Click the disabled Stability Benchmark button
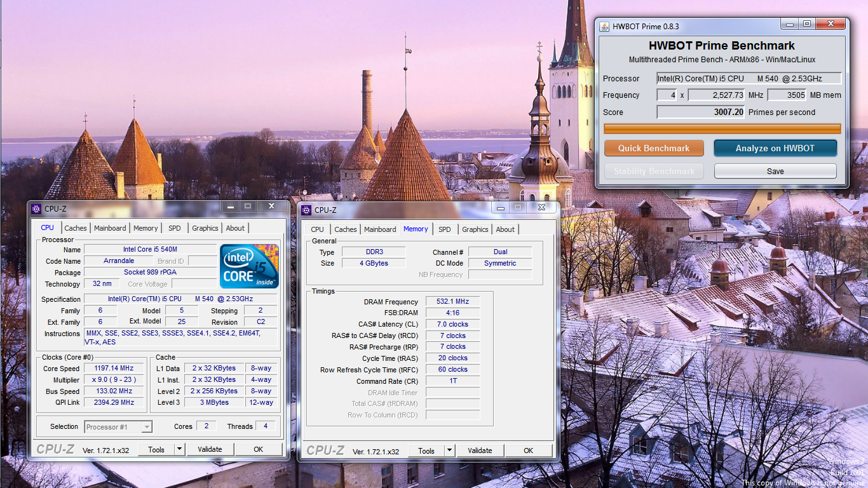The height and width of the screenshot is (488, 868). [x=654, y=171]
